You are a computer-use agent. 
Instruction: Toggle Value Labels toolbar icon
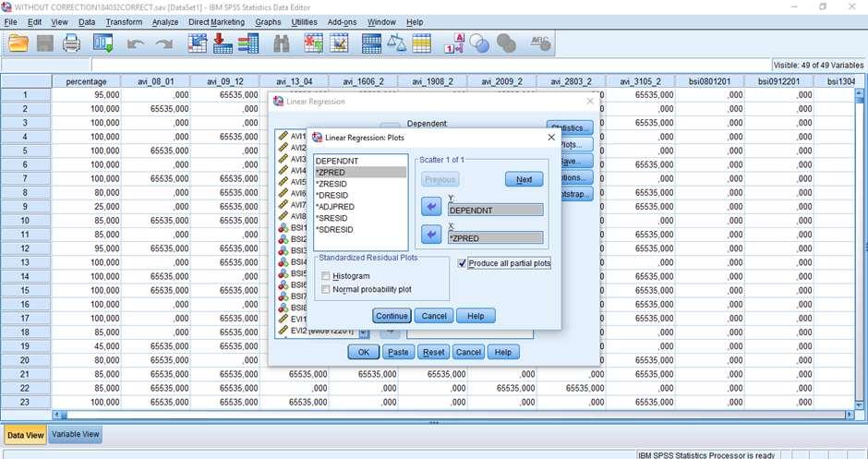(x=454, y=43)
